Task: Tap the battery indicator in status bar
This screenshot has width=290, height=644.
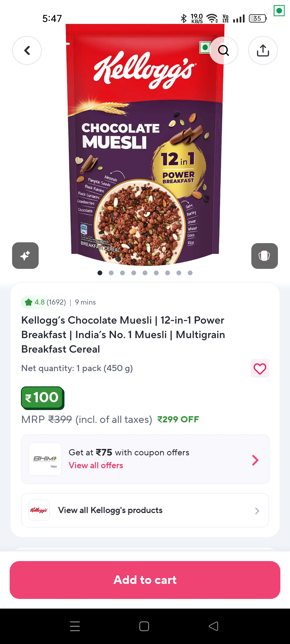Action: coord(257,18)
